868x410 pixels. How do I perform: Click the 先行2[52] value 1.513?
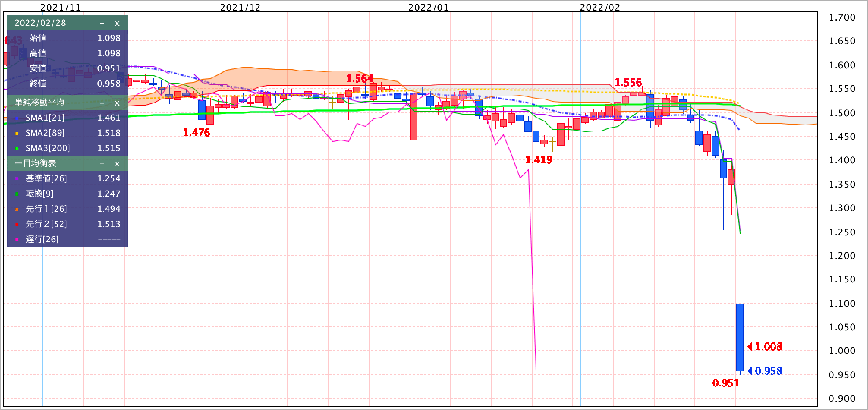coord(109,224)
